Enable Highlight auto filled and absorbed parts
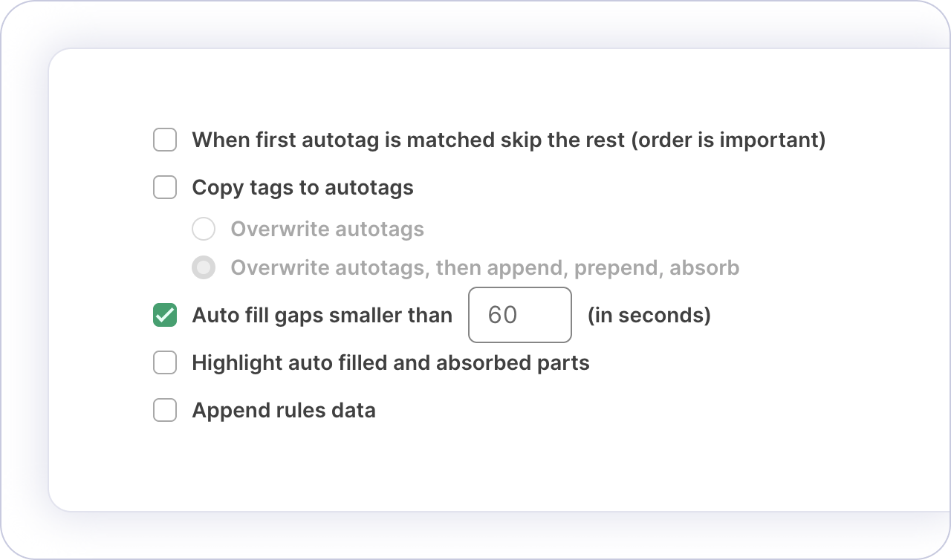951x560 pixels. pyautogui.click(x=165, y=362)
